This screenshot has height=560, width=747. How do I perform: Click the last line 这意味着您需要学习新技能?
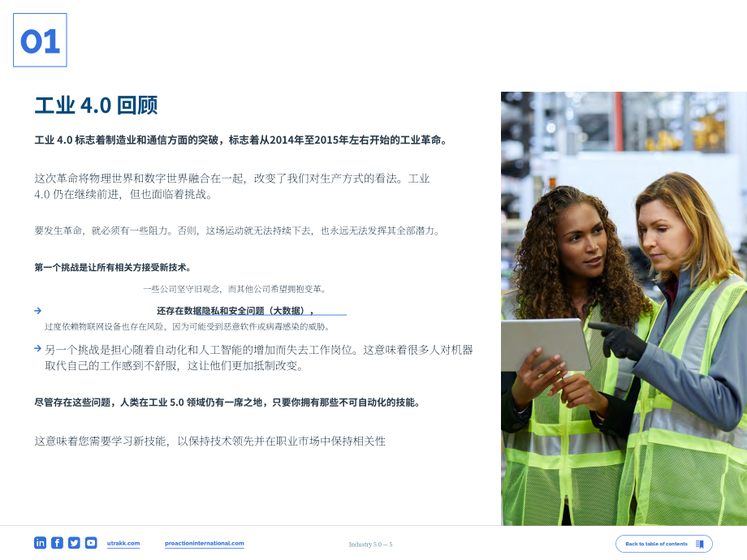coord(210,441)
